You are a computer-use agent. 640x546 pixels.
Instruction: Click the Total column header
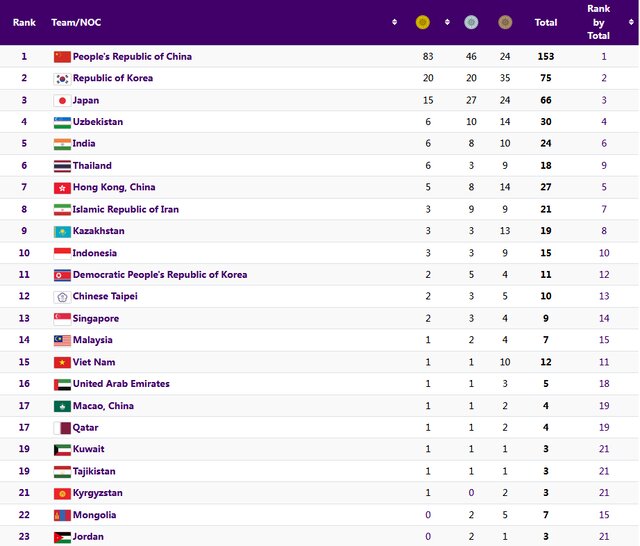click(546, 22)
